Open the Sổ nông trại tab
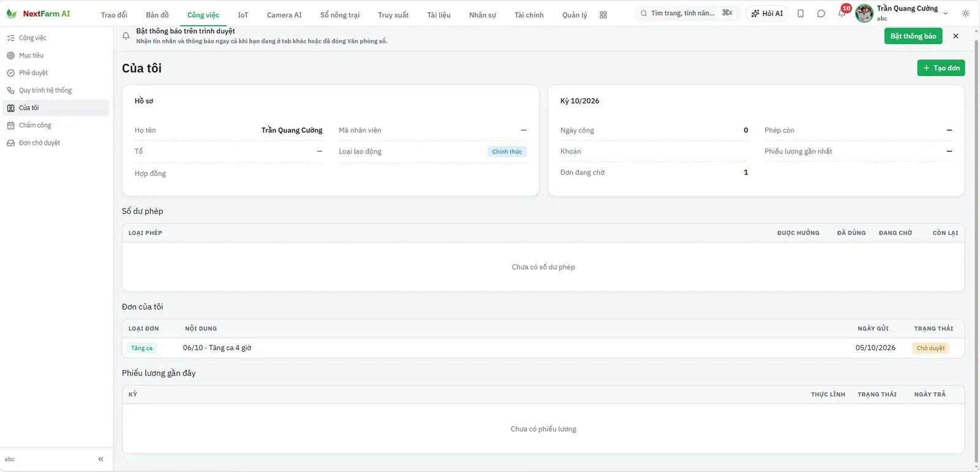 coord(340,15)
